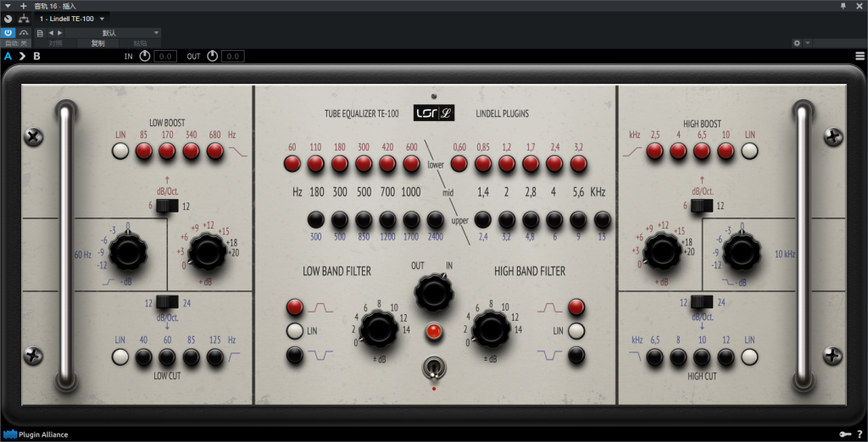Select Low Band Filter red boost button
The image size is (868, 442).
pyautogui.click(x=294, y=307)
